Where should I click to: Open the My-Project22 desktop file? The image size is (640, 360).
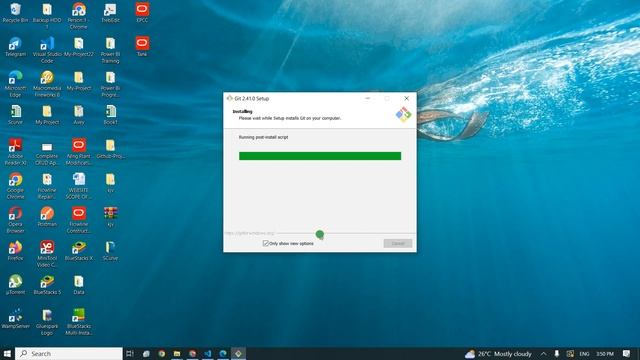coord(79,47)
